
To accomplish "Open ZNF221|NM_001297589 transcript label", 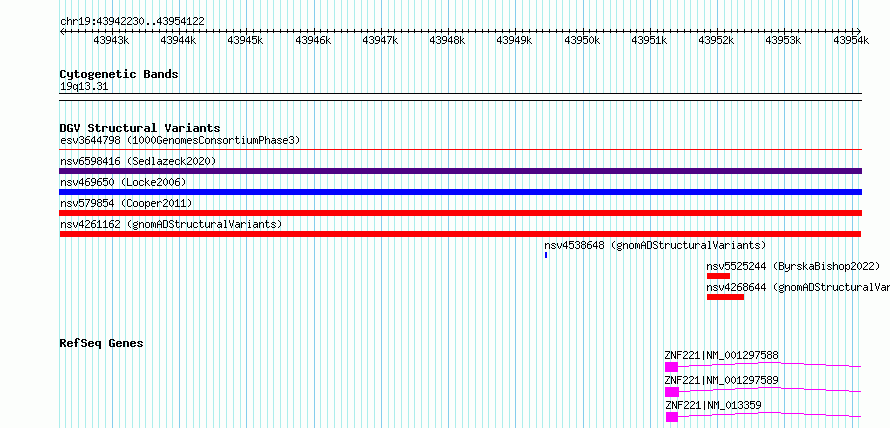I will pos(721,380).
